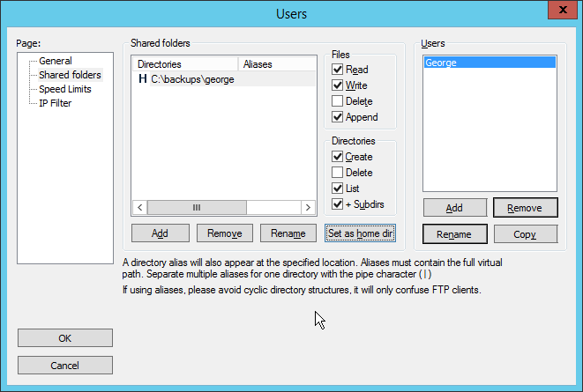583x392 pixels.
Task: Click the right scroll arrow of directories list
Action: tap(308, 207)
